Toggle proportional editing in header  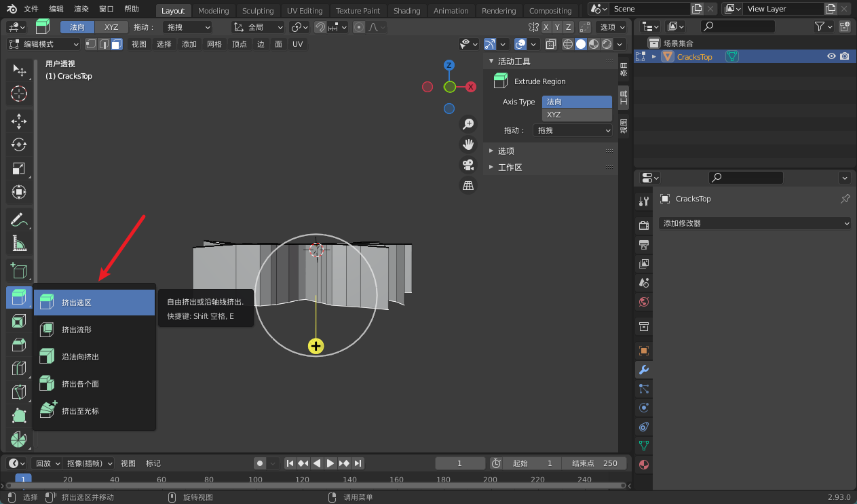coord(358,27)
